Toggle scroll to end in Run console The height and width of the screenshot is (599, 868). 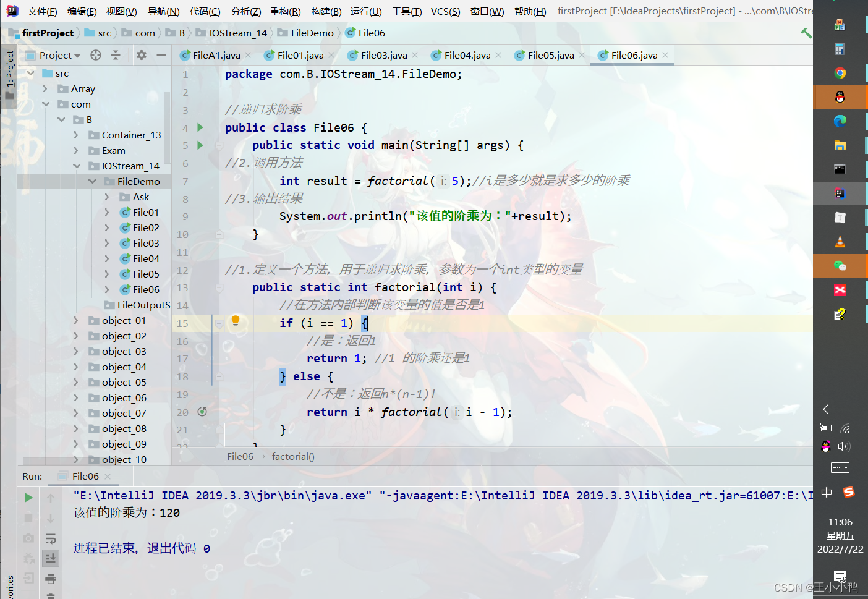51,558
